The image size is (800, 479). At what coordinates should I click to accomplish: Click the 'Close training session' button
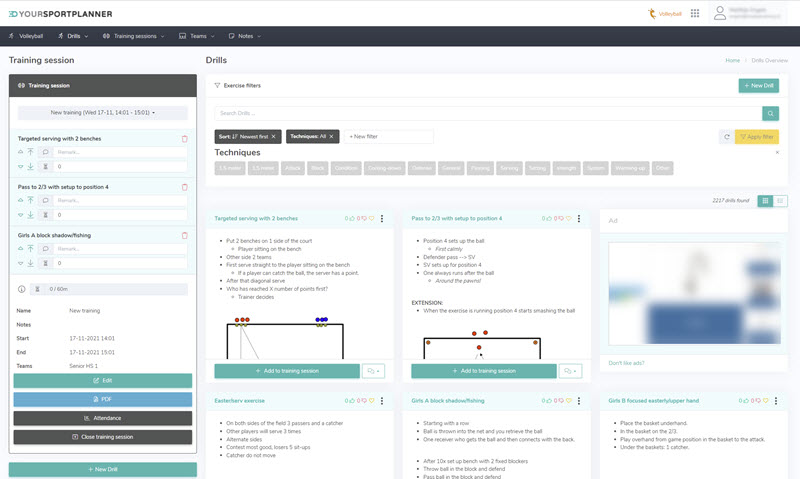[103, 437]
